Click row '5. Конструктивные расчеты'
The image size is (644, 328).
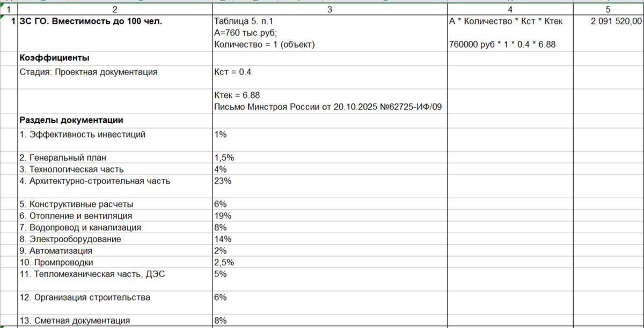115,204
